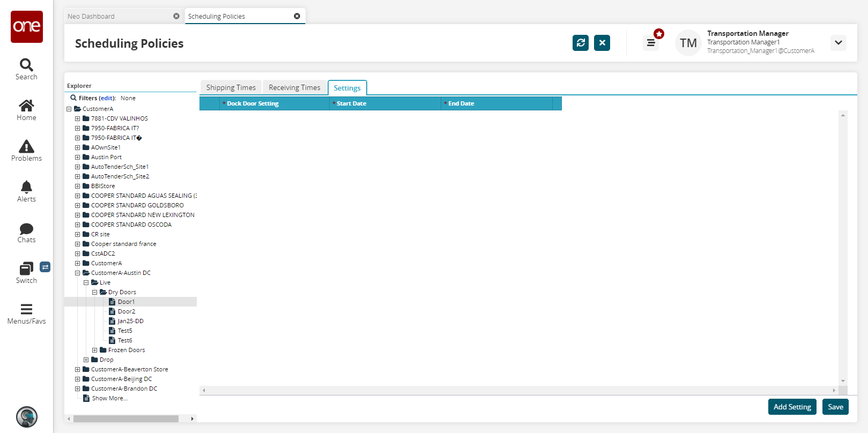Open the notifications list menu icon

pos(651,43)
